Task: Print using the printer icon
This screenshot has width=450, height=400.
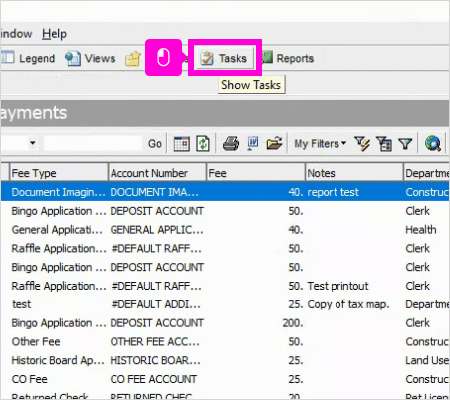Action: tap(231, 144)
